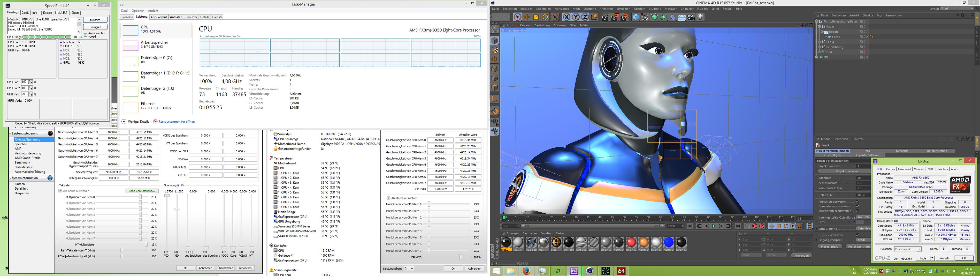Play the animation forward
The height and width of the screenshot is (276, 980).
pos(714,226)
